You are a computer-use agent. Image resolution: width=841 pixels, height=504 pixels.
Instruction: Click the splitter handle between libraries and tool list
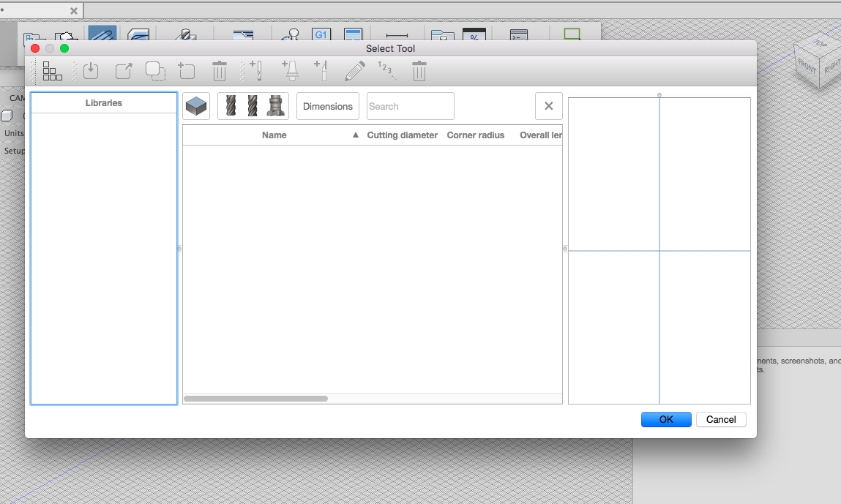pos(179,249)
